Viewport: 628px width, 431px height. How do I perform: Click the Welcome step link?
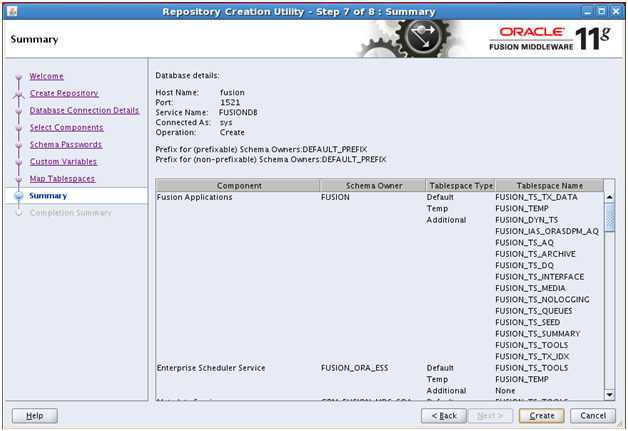coord(46,76)
